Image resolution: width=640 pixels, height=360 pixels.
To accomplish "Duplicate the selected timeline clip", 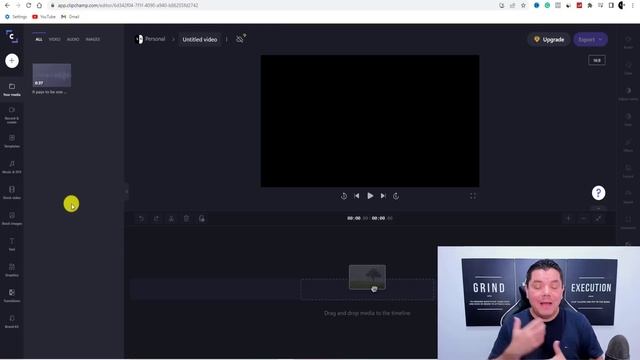I will 202,219.
